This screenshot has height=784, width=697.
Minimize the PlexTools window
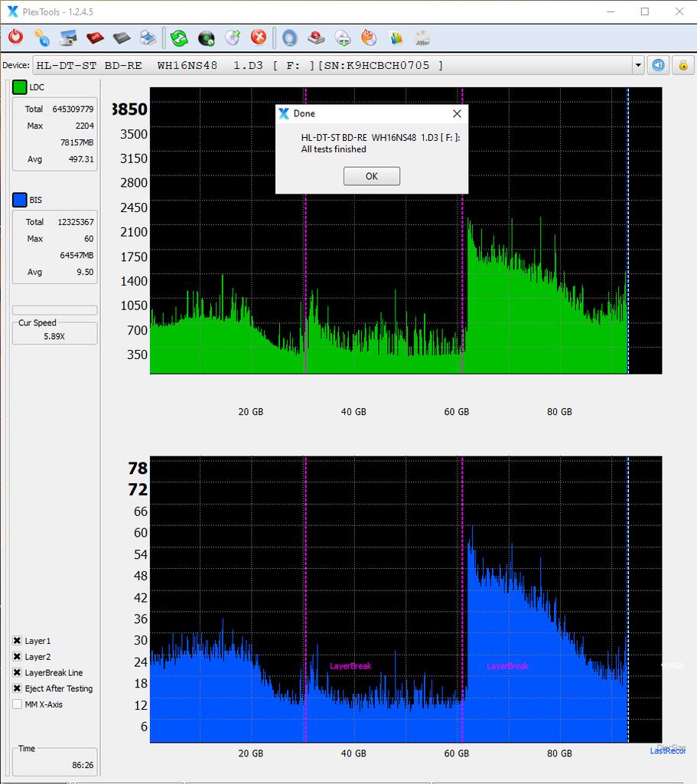(x=611, y=11)
